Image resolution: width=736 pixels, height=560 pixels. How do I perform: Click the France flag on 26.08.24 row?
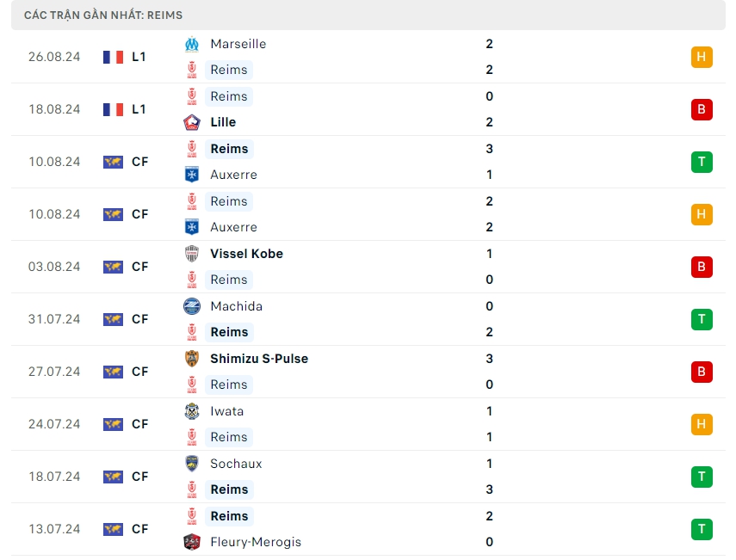113,57
